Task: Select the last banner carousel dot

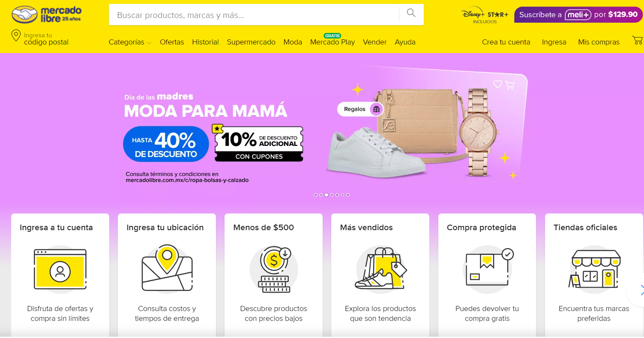Action: pos(348,195)
